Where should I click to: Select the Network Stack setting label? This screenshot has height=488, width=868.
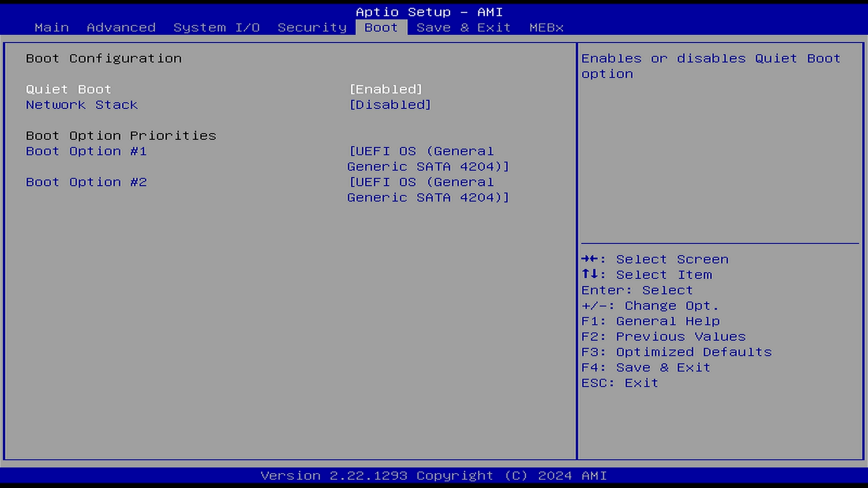(x=81, y=105)
